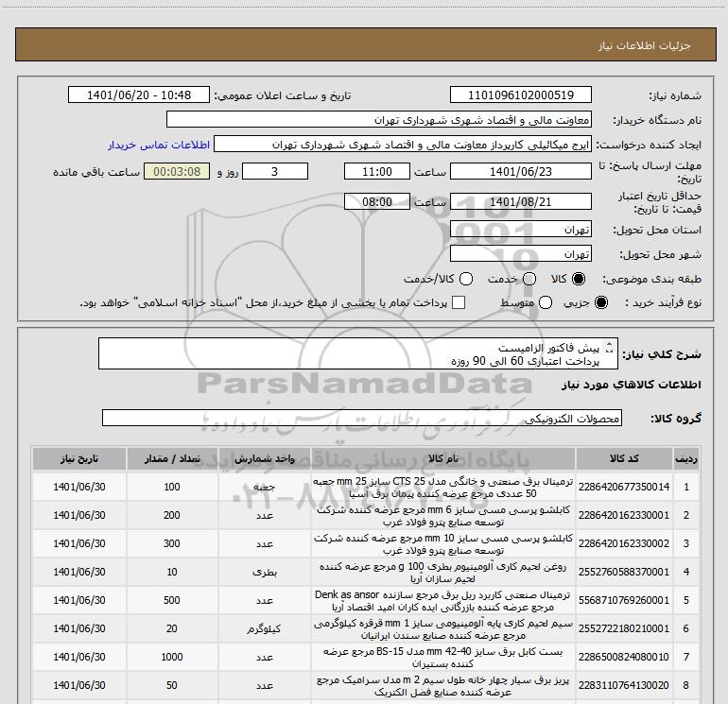The width and height of the screenshot is (728, 704).
Task: Click product code 2552722180210001
Action: (624, 628)
